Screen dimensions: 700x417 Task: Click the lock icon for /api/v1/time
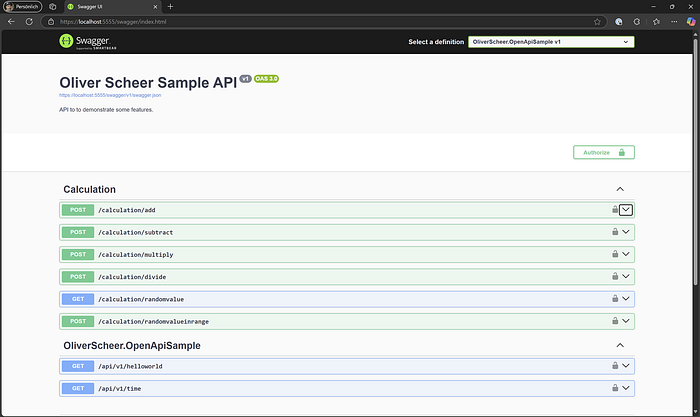coord(615,388)
